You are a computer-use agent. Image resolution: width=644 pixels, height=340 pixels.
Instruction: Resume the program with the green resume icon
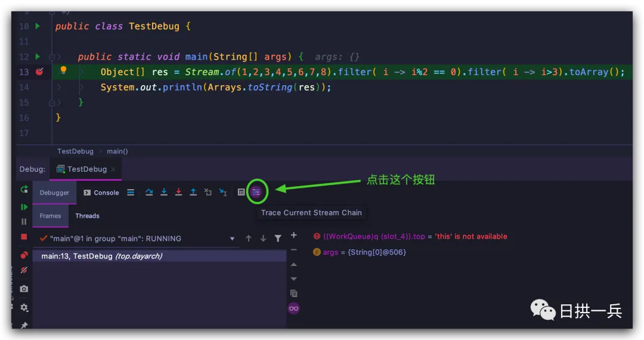[x=24, y=207]
